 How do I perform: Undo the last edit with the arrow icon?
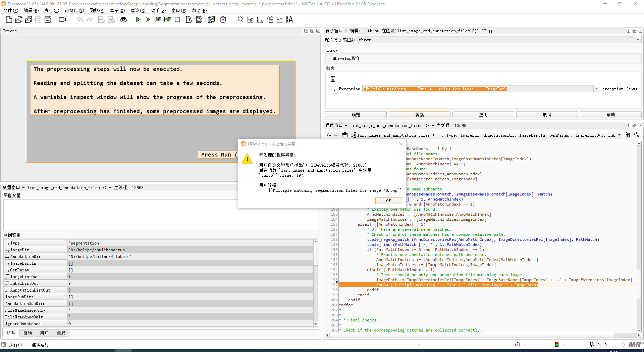80,19
